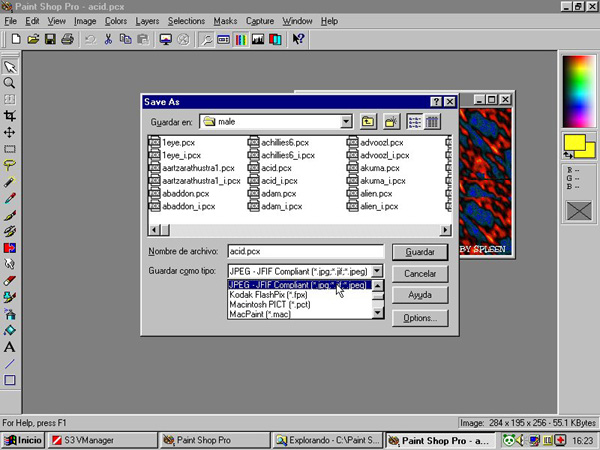The height and width of the screenshot is (450, 600).
Task: Open the Inicio start button
Action: 23,440
